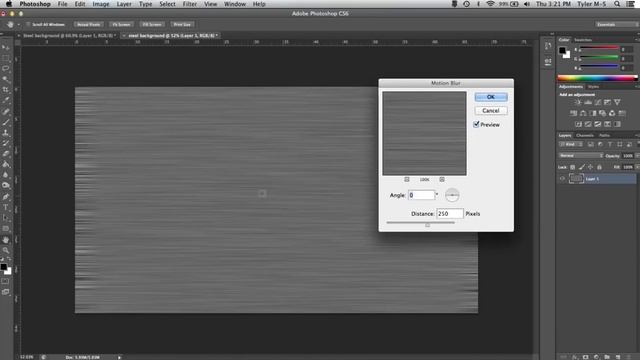This screenshot has width=640, height=360.
Task: Open the layer filter Kind dropdown
Action: (571, 144)
